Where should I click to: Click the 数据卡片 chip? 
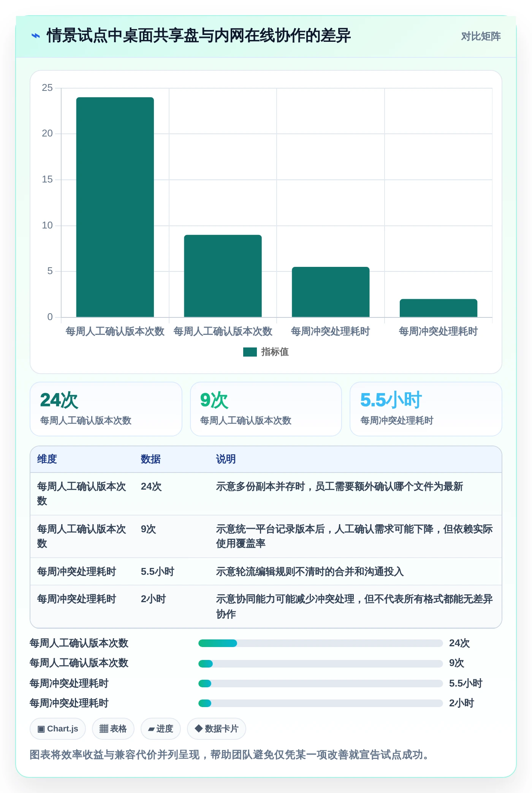coord(217,729)
